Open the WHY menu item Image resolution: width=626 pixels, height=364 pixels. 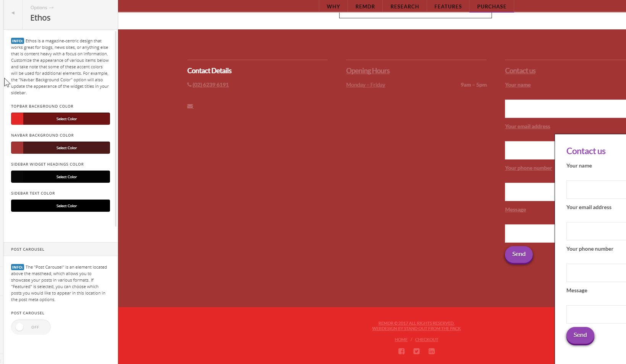[333, 6]
